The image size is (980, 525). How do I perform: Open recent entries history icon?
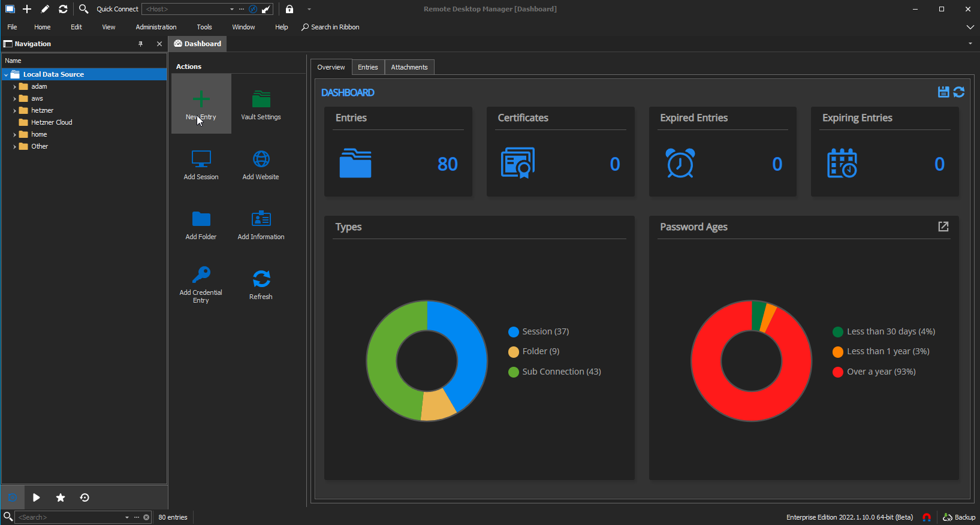(85, 497)
